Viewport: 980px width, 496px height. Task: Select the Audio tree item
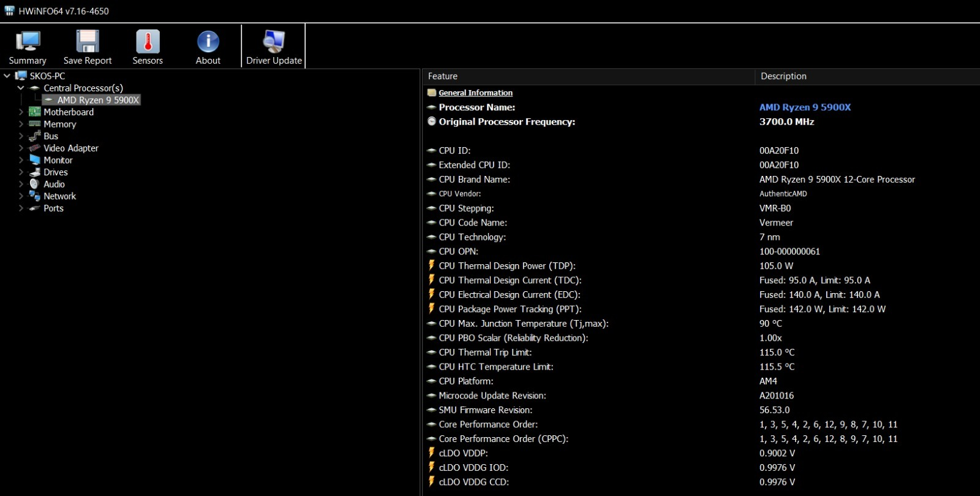54,185
